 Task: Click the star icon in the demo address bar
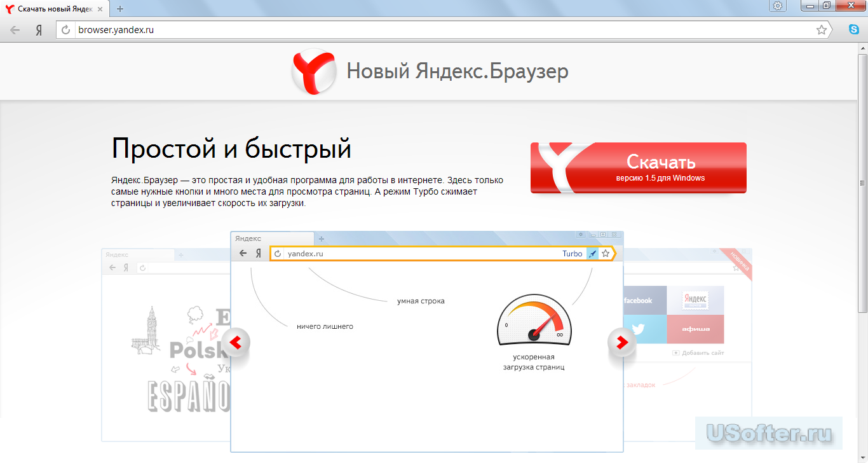pos(606,254)
